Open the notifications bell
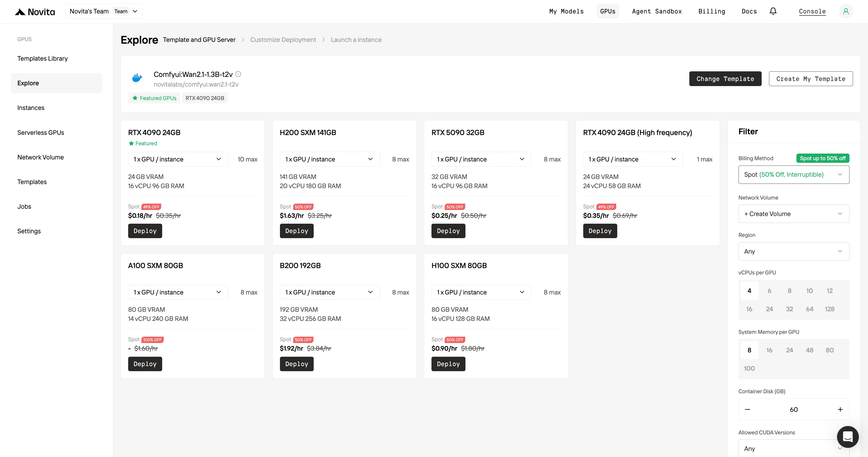Image resolution: width=868 pixels, height=457 pixels. point(773,11)
